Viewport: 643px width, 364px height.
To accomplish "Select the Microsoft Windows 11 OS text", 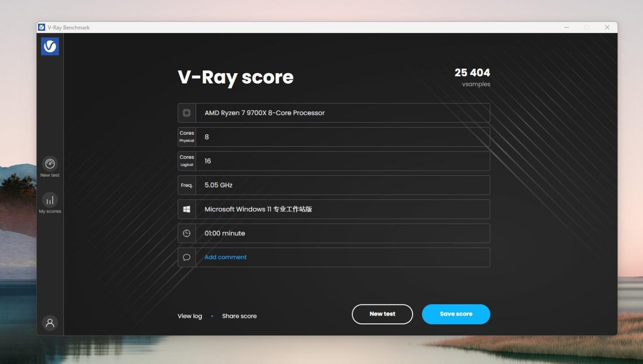I will click(x=258, y=209).
